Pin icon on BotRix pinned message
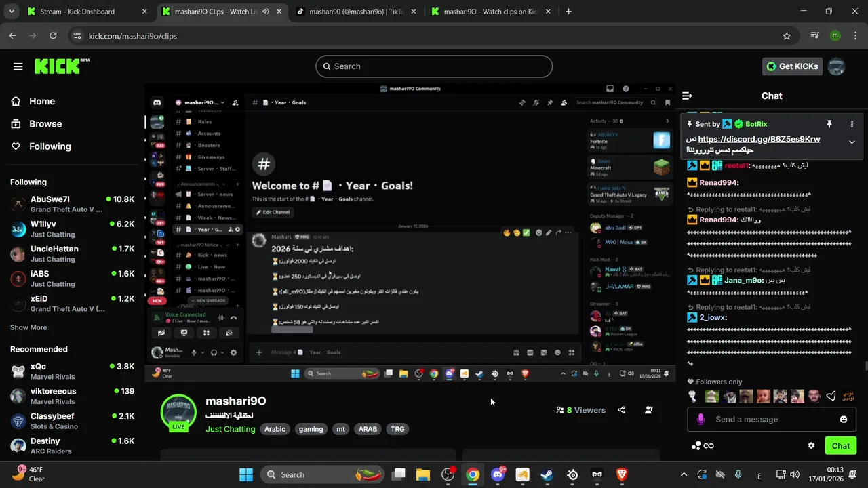Image resolution: width=868 pixels, height=488 pixels. coord(829,124)
